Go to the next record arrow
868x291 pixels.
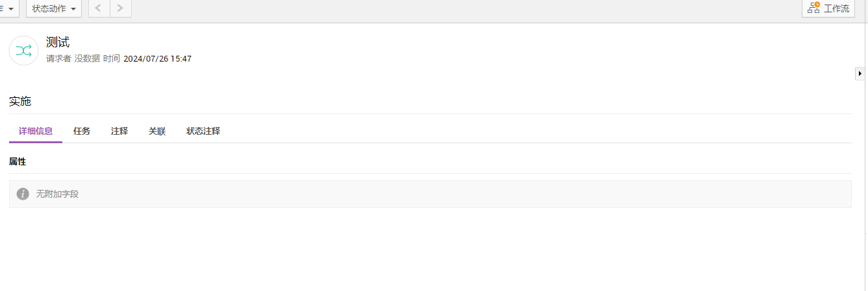coord(120,8)
